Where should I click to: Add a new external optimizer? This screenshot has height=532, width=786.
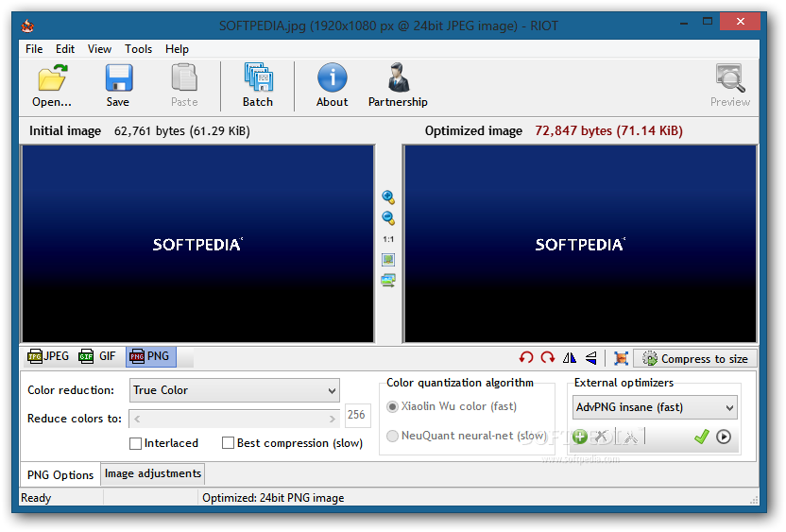click(x=580, y=437)
